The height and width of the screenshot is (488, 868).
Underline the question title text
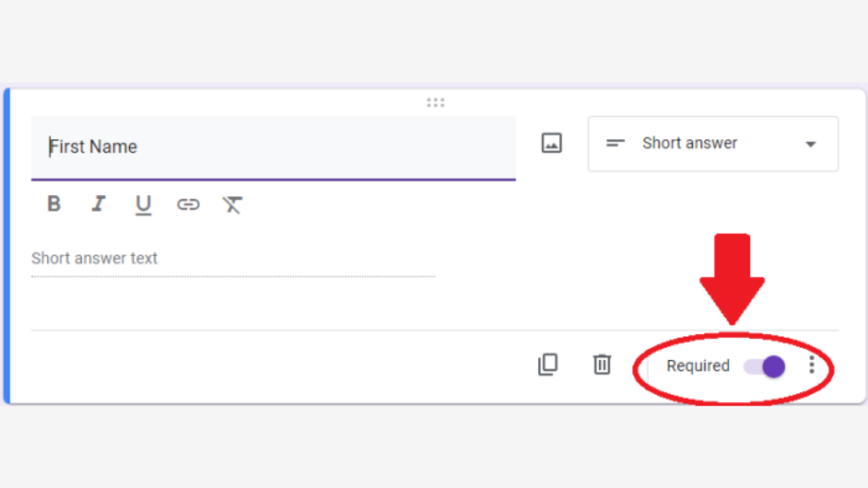coord(143,205)
